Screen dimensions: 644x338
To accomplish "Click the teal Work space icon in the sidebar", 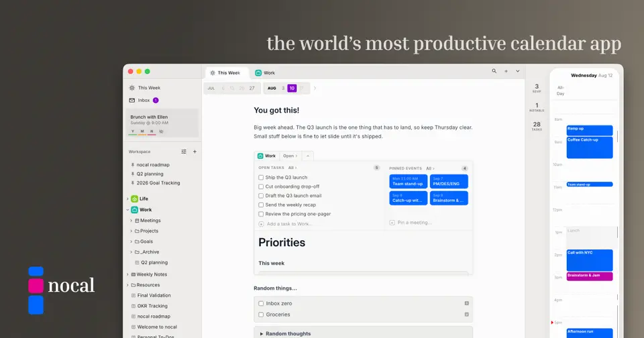I will tap(134, 210).
